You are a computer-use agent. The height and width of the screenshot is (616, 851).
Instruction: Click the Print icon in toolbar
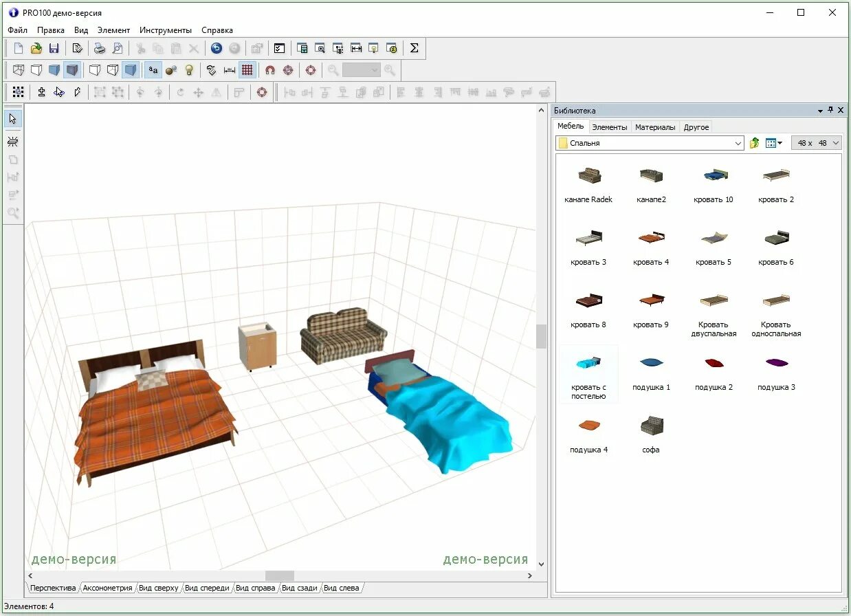pos(100,48)
